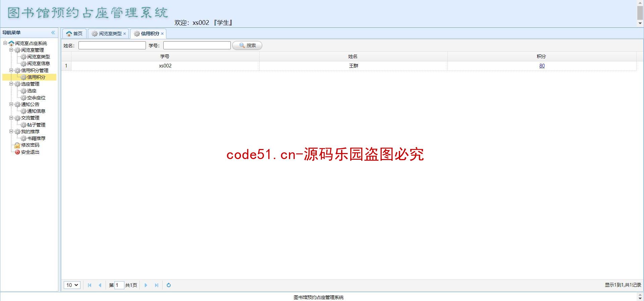Select 信用积分 in the navigation tree
644x301 pixels.
click(x=36, y=77)
